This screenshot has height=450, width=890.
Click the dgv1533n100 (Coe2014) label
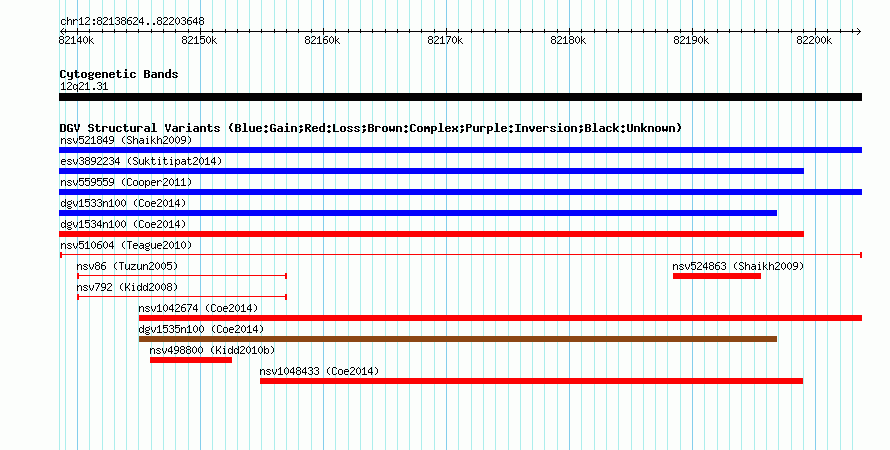pyautogui.click(x=123, y=203)
